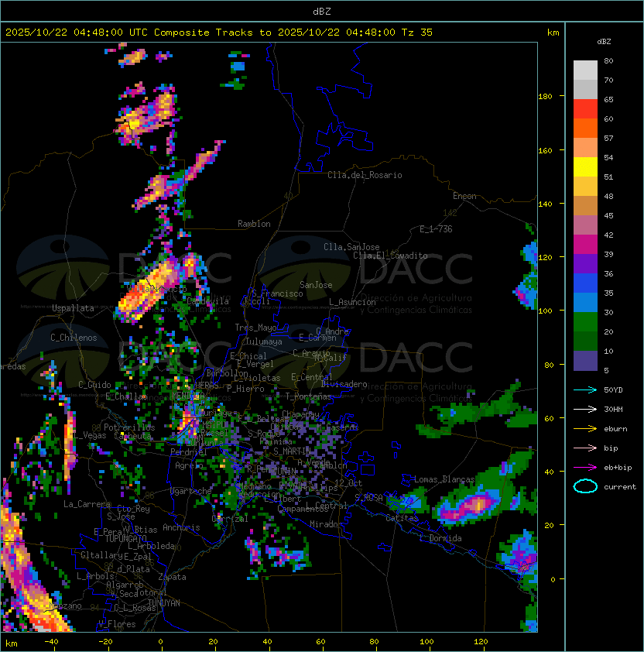Click the Tulumaya place label
Screen dimensions: 644x652
264,341
